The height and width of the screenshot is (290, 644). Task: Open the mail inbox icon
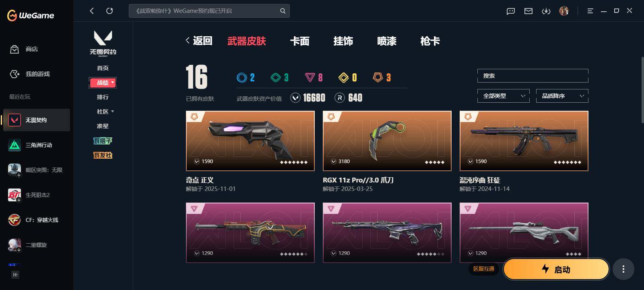528,11
